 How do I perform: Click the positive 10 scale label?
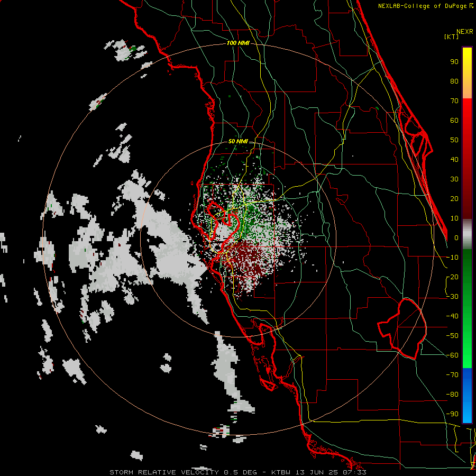coord(454,218)
